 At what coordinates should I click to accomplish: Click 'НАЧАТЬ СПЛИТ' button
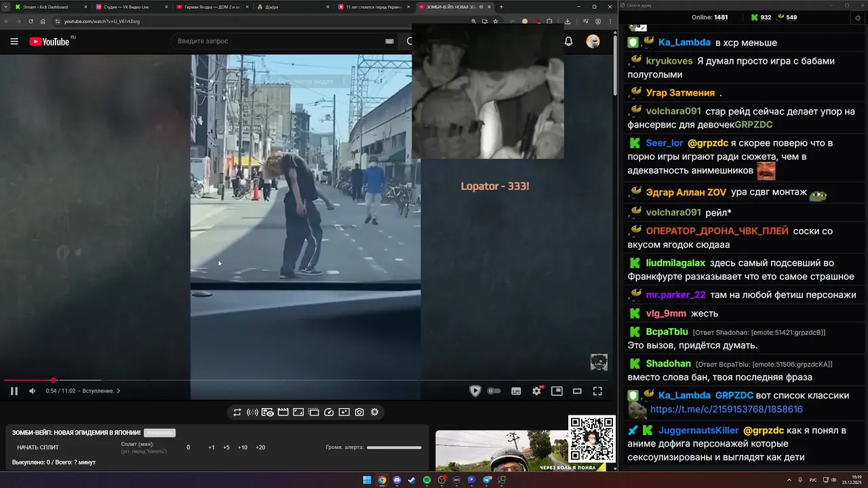pyautogui.click(x=38, y=447)
